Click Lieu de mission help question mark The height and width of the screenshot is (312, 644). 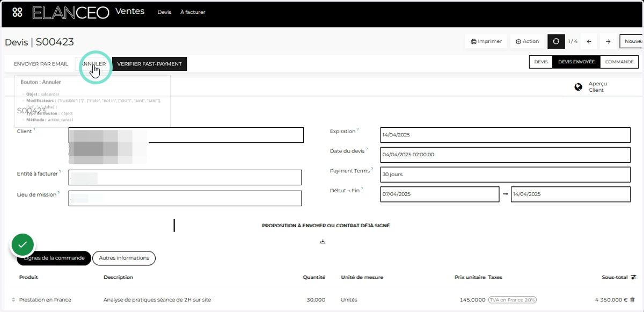[x=59, y=193]
